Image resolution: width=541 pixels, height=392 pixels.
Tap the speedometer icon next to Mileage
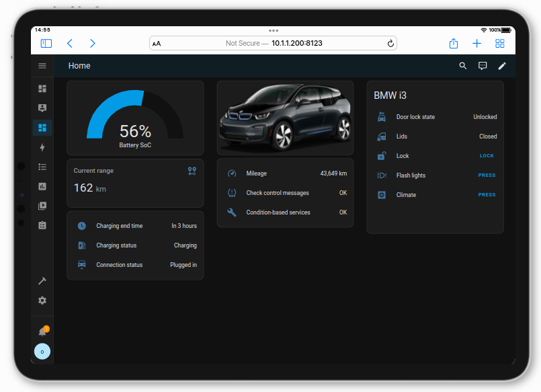[232, 173]
